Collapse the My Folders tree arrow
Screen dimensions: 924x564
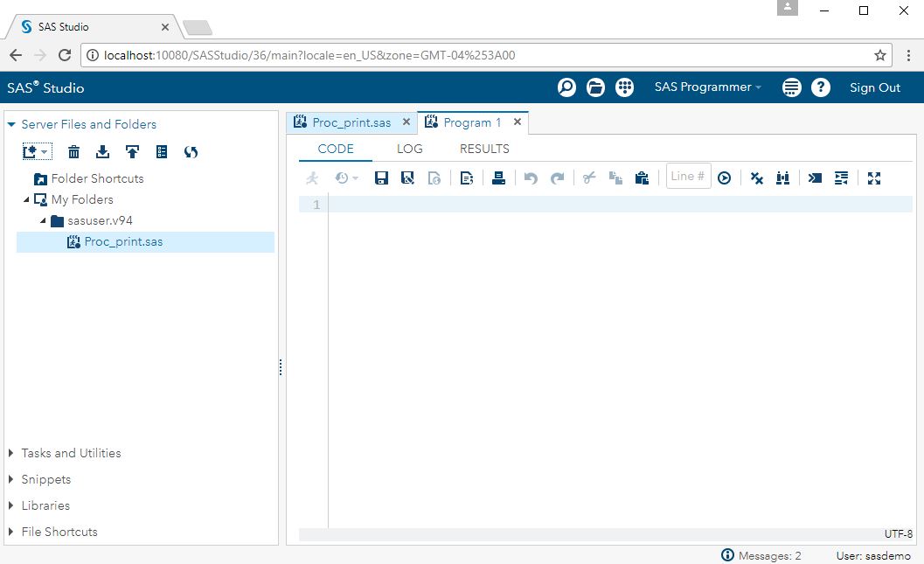26,199
